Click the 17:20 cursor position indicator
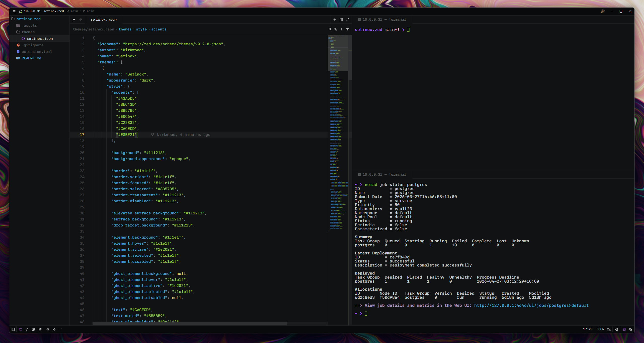Screen dimensions: 644x343 pos(588,329)
